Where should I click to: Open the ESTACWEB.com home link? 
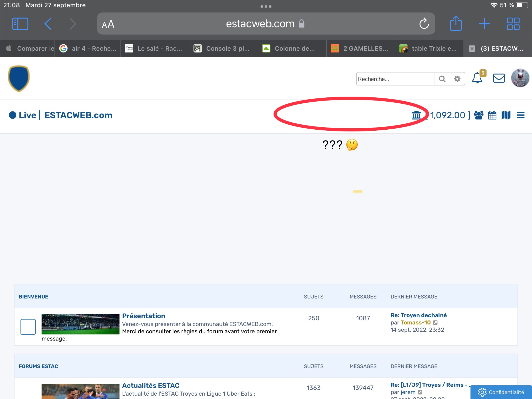tap(78, 115)
